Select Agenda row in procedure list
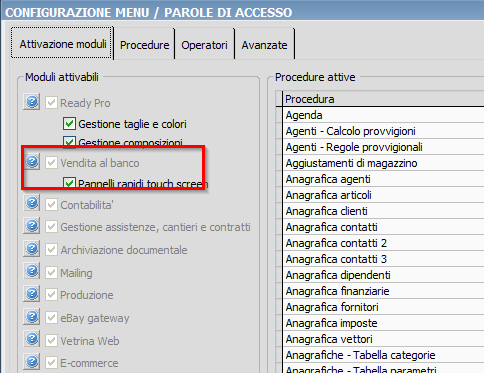The image size is (484, 373). [383, 115]
